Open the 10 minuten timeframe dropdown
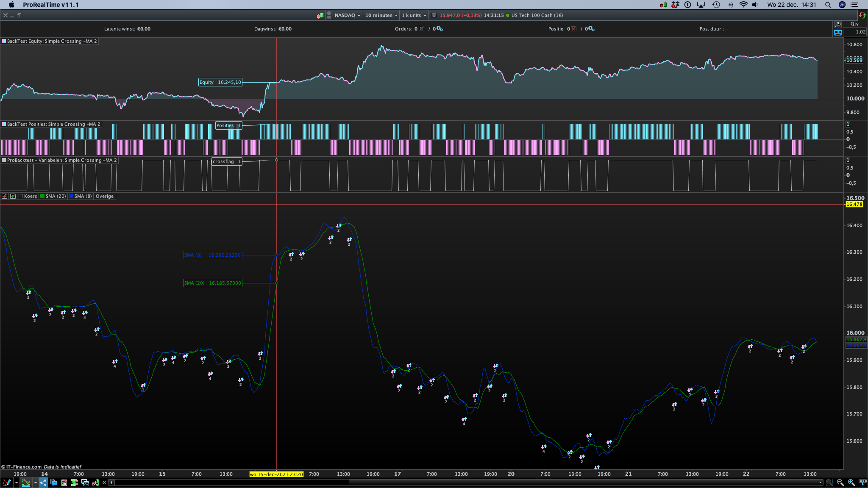This screenshot has height=488, width=868. pos(381,15)
